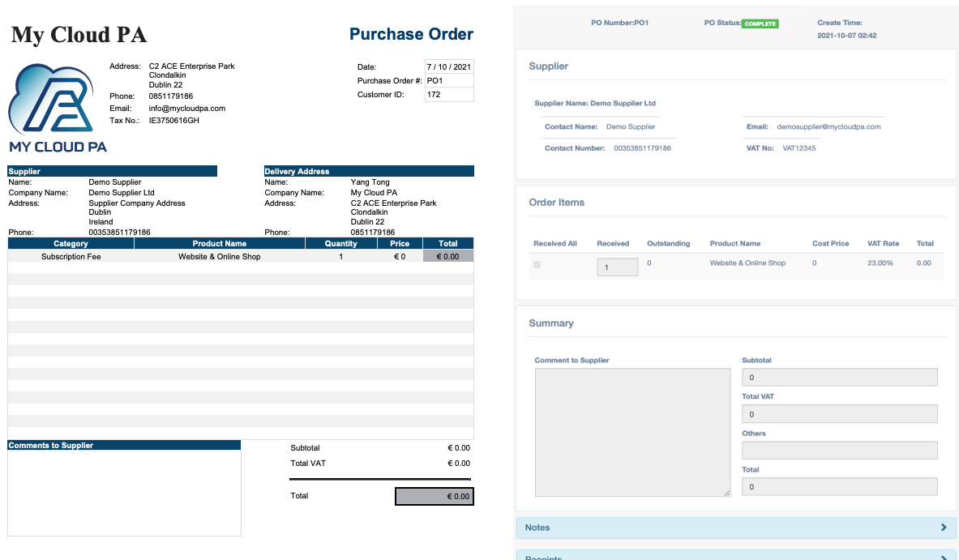
Task: Click the VAT Rate column header
Action: click(x=883, y=243)
